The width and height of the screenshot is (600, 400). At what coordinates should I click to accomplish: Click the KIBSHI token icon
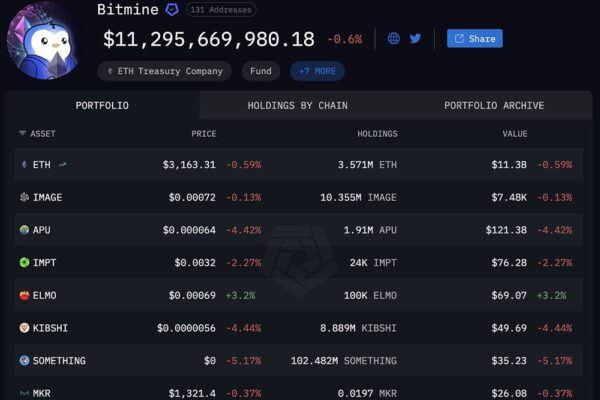point(25,328)
